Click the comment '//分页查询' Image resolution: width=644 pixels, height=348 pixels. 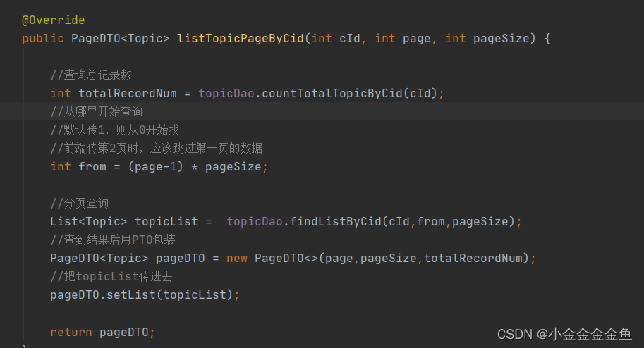(x=79, y=203)
